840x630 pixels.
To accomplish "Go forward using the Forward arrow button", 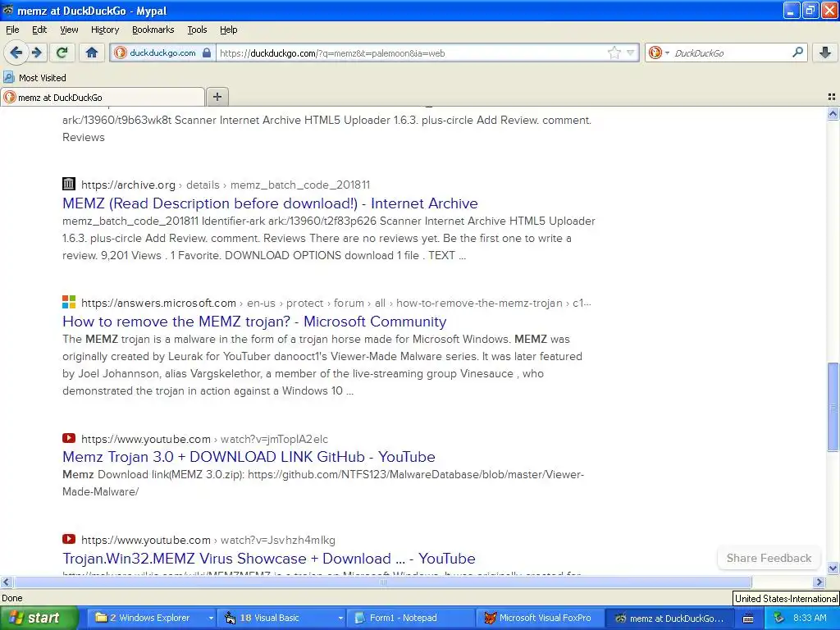I will tap(37, 52).
